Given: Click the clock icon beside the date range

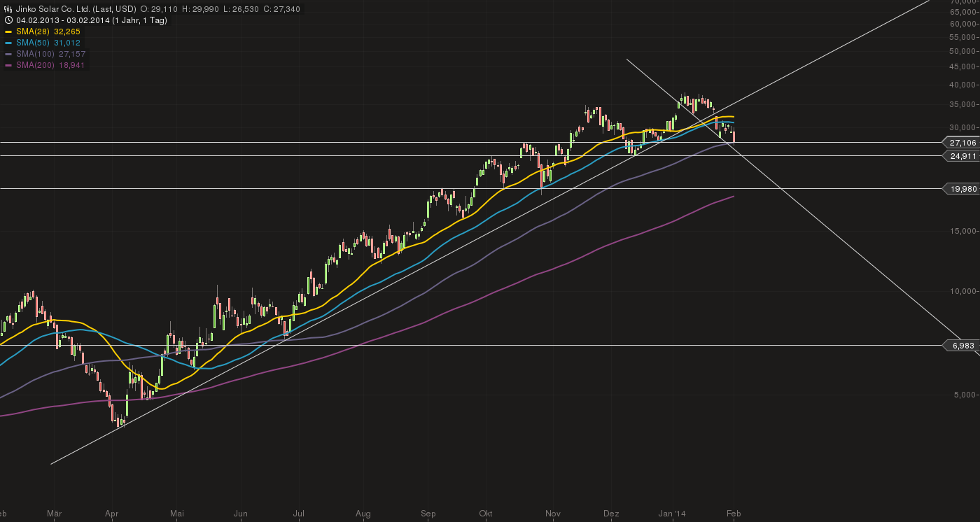Looking at the screenshot, I should pos(8,20).
